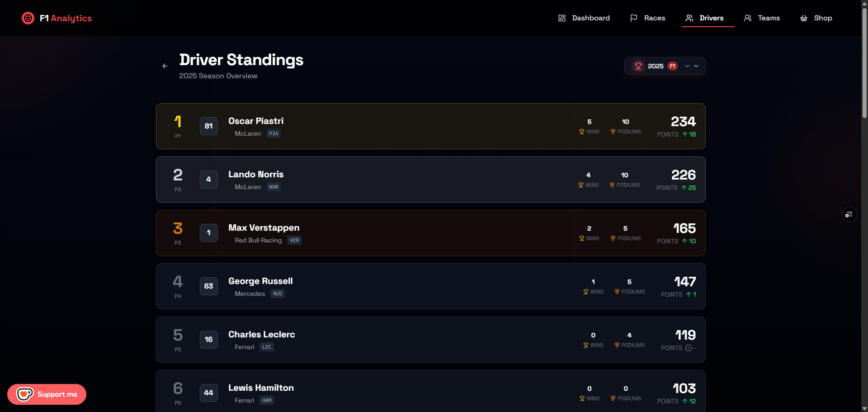
Task: Open the red F1 series badge selector
Action: (672, 66)
